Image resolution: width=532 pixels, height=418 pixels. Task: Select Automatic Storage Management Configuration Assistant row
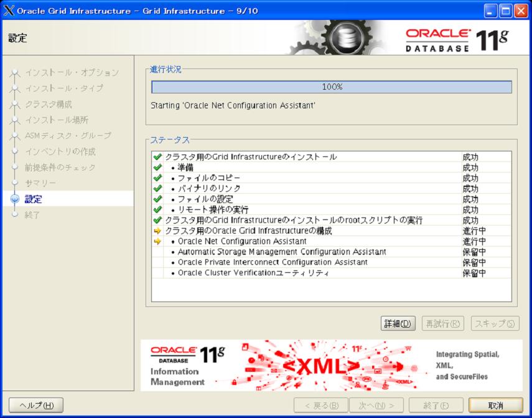click(332, 252)
